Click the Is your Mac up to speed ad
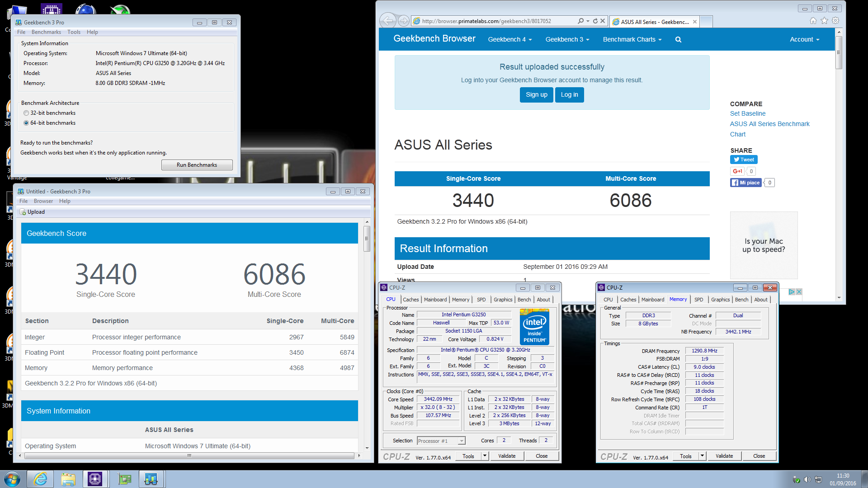This screenshot has height=488, width=868. (764, 245)
